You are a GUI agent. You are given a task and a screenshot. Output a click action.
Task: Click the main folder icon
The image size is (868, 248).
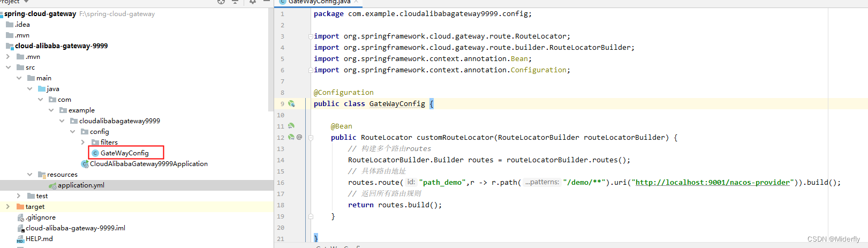31,78
